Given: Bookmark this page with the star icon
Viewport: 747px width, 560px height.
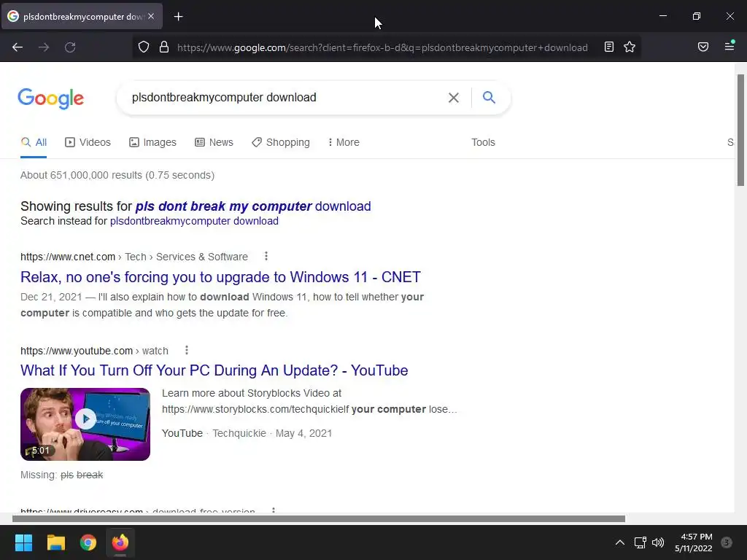Looking at the screenshot, I should point(630,47).
